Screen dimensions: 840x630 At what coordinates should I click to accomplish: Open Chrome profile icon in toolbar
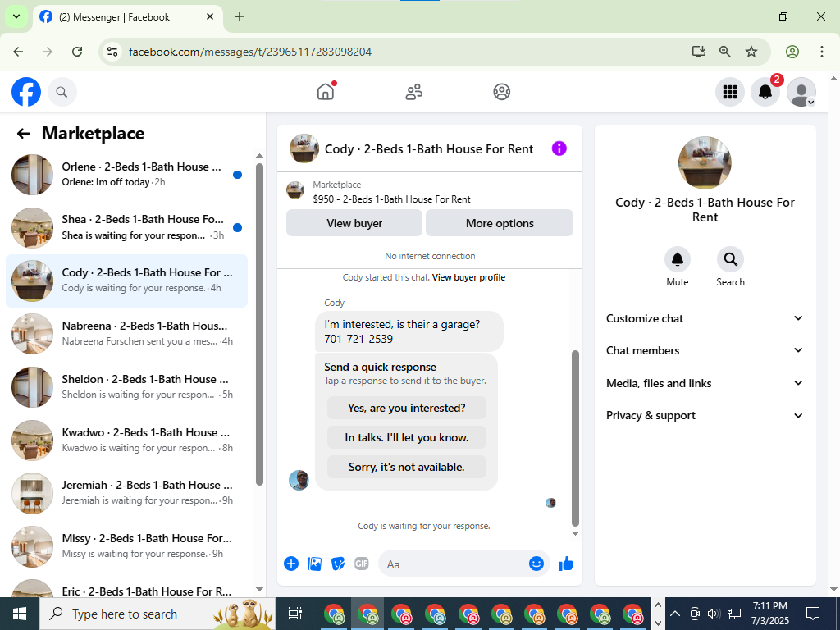click(792, 52)
